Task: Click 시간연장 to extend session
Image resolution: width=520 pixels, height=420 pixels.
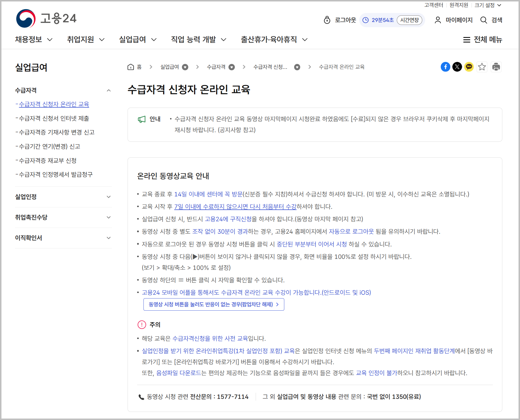Action: [x=409, y=20]
